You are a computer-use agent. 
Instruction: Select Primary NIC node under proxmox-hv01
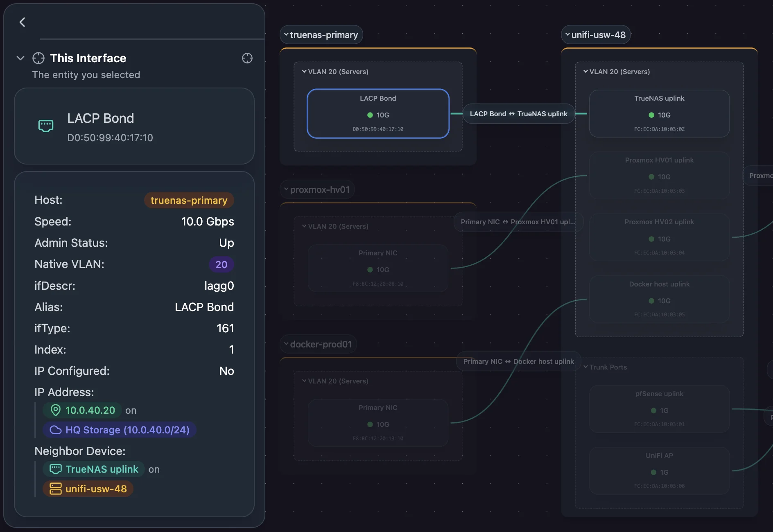pos(378,268)
